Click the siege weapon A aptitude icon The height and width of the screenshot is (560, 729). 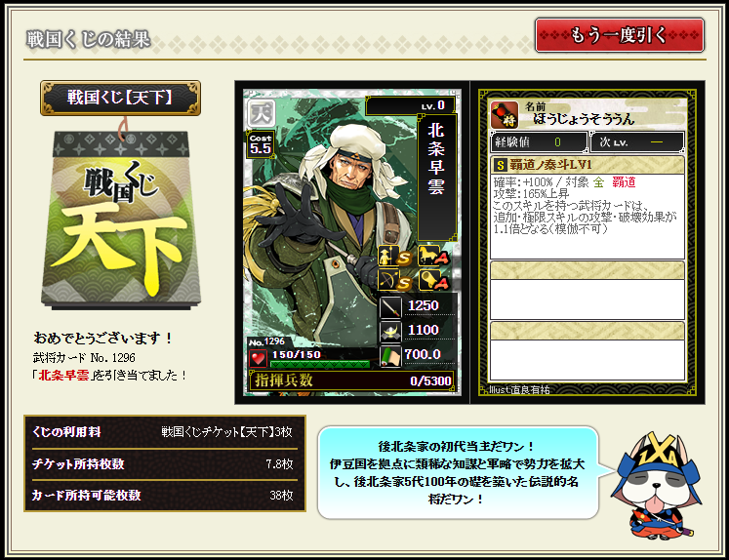click(x=434, y=280)
